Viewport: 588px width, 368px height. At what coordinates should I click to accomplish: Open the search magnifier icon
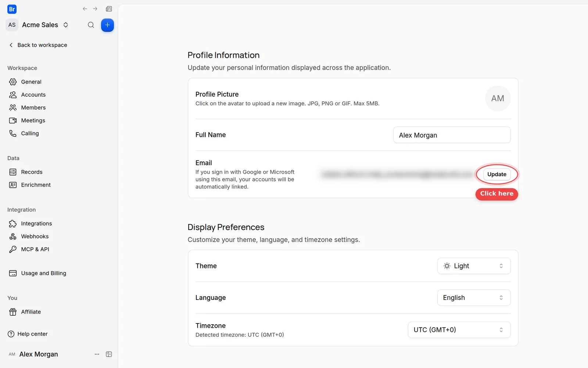pyautogui.click(x=91, y=25)
